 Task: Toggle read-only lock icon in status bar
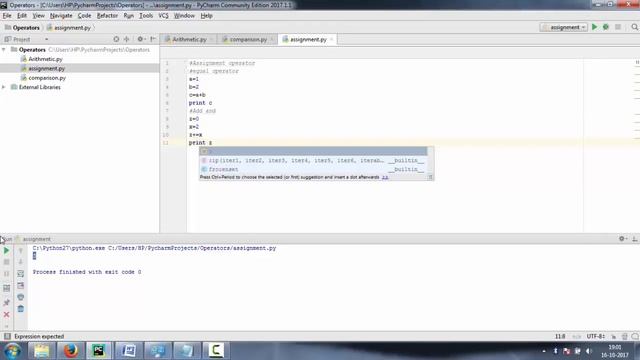click(613, 336)
